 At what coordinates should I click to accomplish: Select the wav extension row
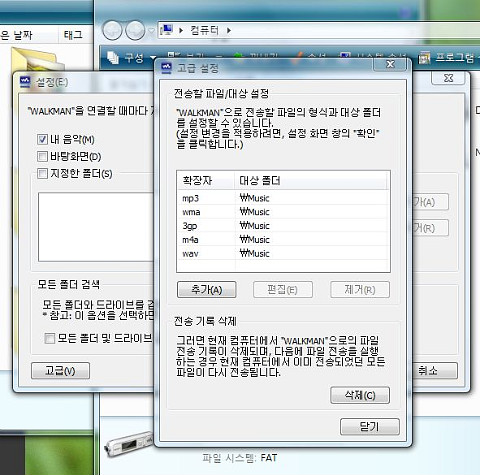pyautogui.click(x=283, y=253)
